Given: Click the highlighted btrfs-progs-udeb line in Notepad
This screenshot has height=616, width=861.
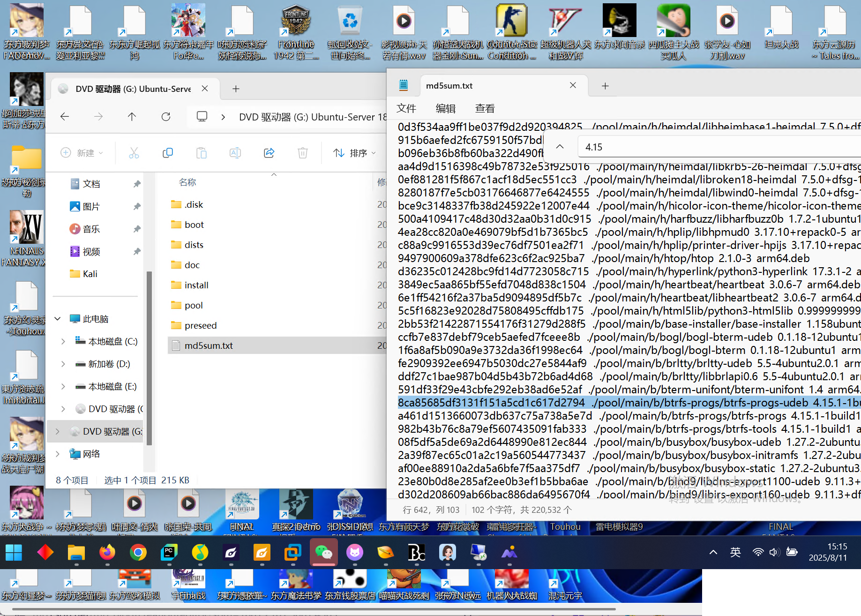Looking at the screenshot, I should [629, 403].
